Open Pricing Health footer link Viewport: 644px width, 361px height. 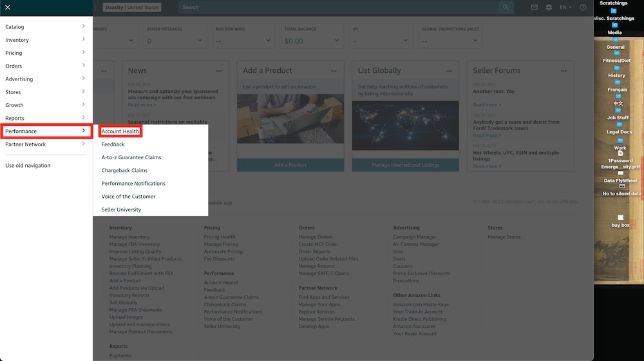coord(220,237)
